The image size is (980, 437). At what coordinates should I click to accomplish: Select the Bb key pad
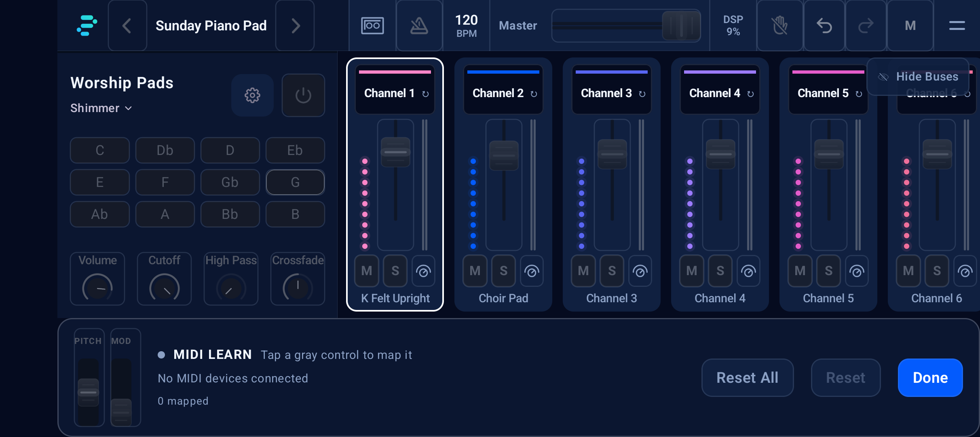[x=230, y=214]
